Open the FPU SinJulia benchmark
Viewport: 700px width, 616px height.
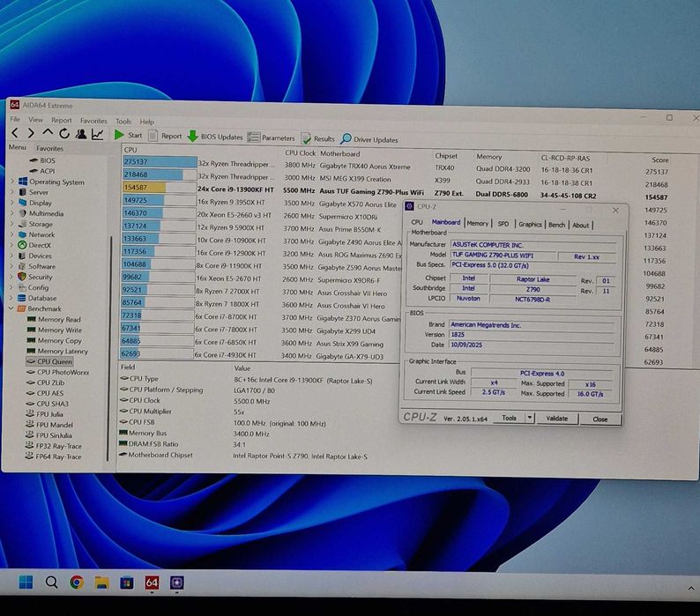point(48,435)
